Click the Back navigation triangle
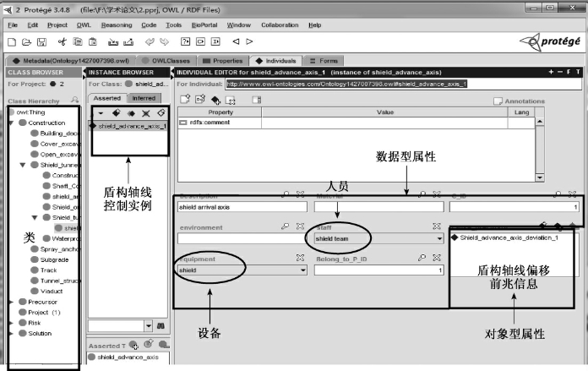This screenshot has height=371, width=588. tap(236, 41)
